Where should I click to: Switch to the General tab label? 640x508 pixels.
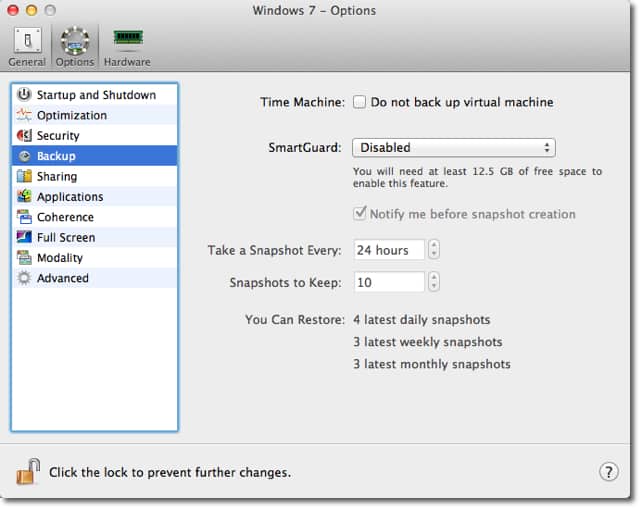click(x=27, y=62)
